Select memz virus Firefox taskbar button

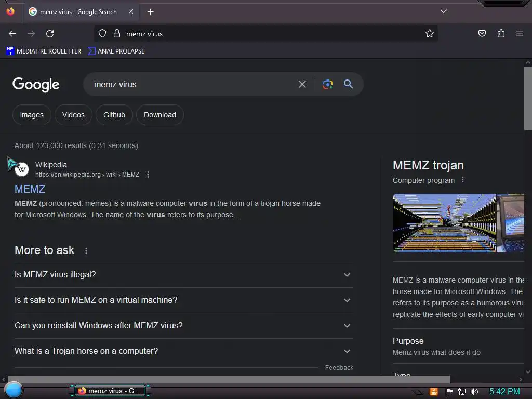coord(110,391)
